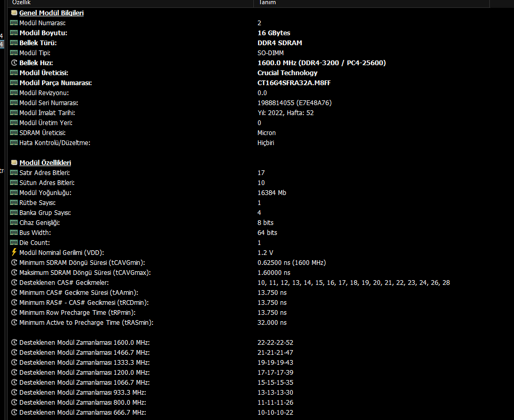Click memory icon beside Modül Numarası
The height and width of the screenshot is (420, 514).
click(14, 23)
